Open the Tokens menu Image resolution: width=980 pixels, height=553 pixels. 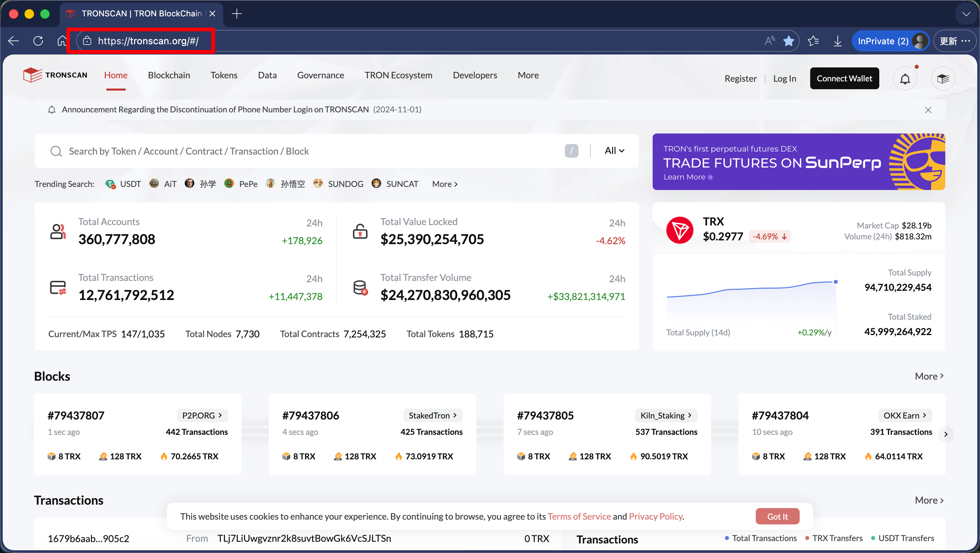(x=224, y=75)
